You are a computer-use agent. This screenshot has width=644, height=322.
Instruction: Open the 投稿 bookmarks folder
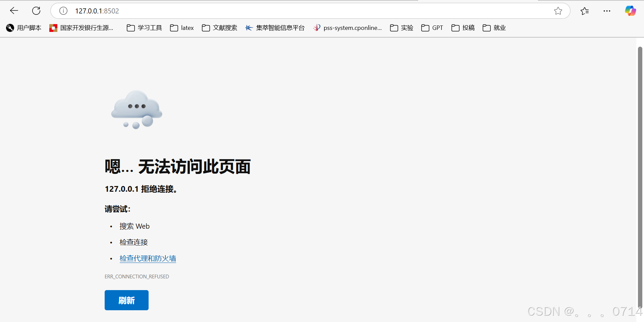[x=463, y=28]
